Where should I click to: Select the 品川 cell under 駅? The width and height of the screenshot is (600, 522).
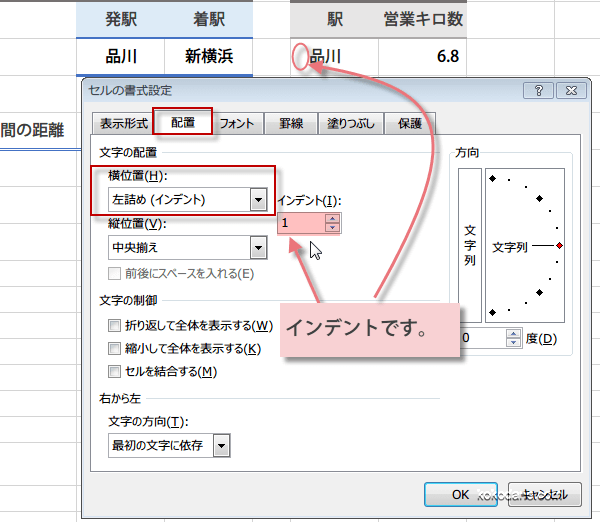[x=334, y=57]
